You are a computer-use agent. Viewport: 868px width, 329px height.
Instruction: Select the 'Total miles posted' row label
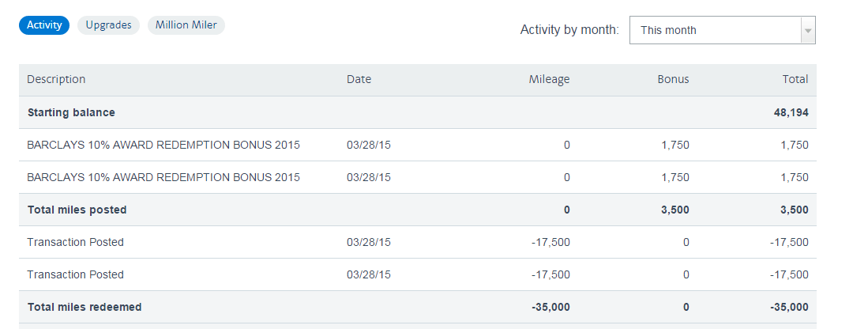point(77,210)
